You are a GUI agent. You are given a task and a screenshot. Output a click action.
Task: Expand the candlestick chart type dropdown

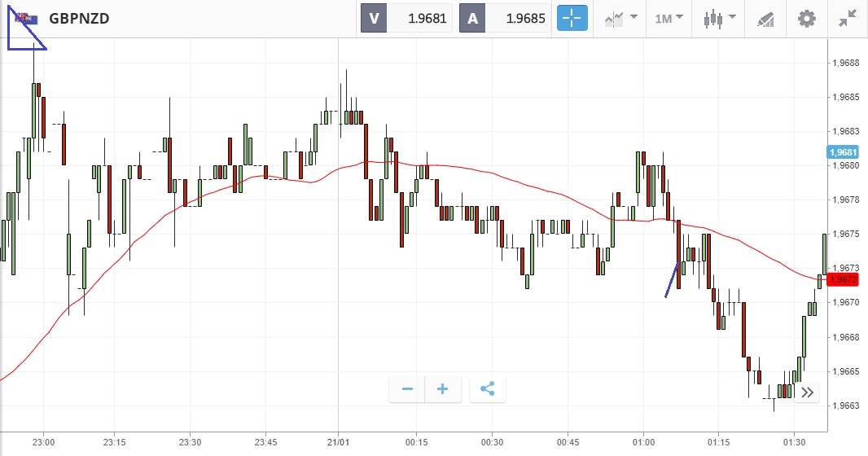719,18
